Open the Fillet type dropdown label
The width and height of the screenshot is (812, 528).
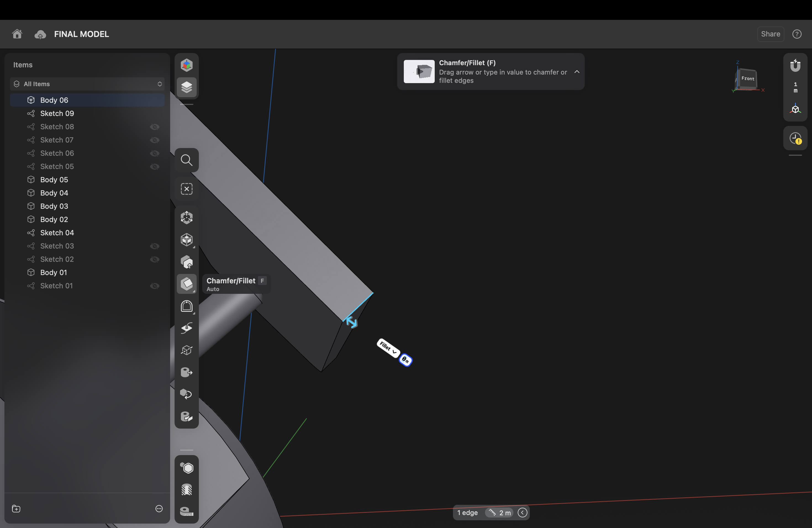(388, 348)
